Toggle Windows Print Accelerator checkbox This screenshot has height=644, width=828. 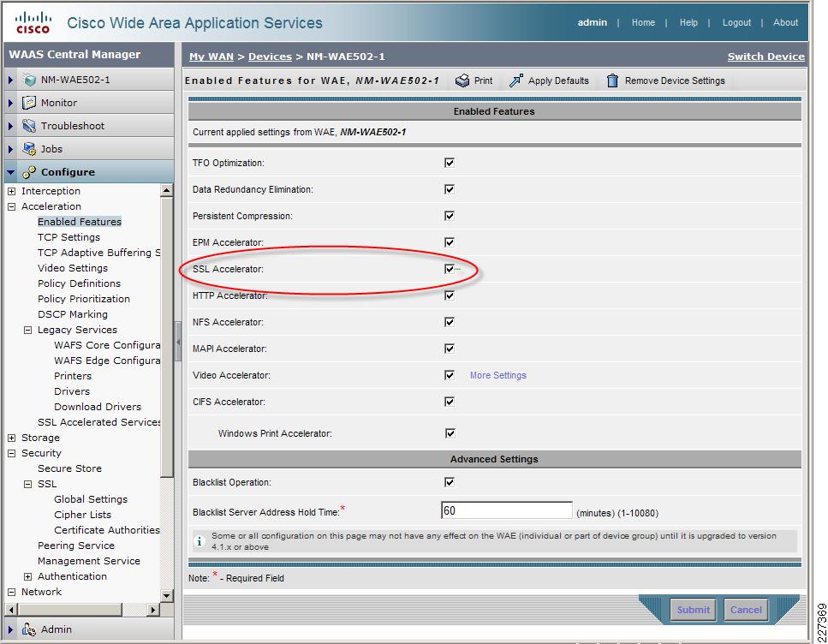point(450,433)
